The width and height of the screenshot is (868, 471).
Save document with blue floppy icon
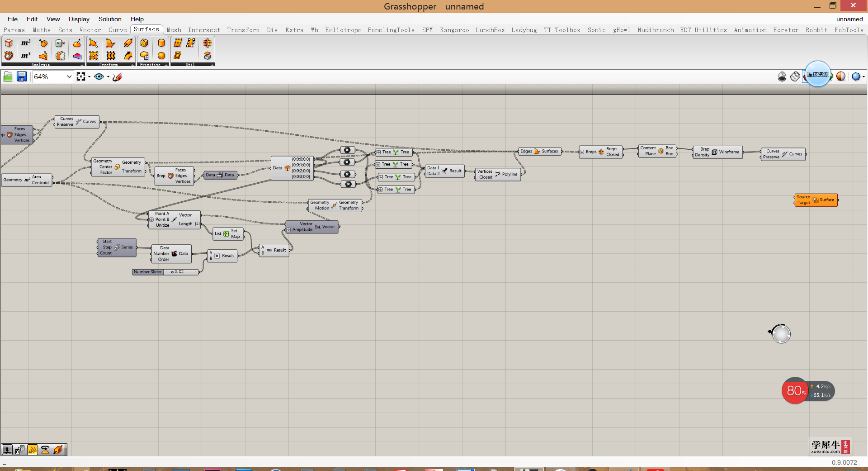[21, 77]
